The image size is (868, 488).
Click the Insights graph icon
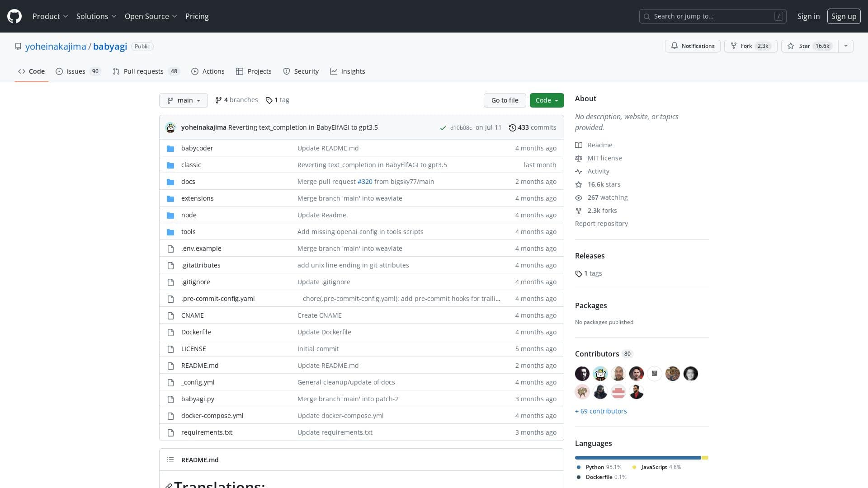coord(334,71)
